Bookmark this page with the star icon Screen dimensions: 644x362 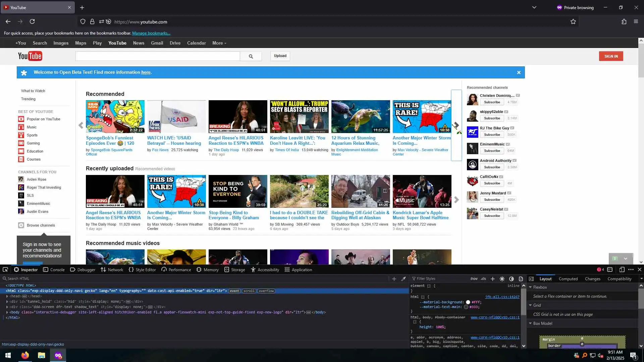click(x=573, y=22)
